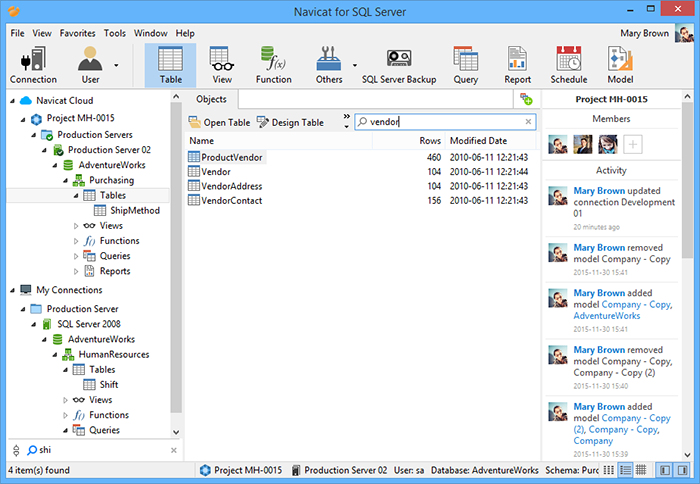
Task: Select the Shift table in tree
Action: pos(101,384)
